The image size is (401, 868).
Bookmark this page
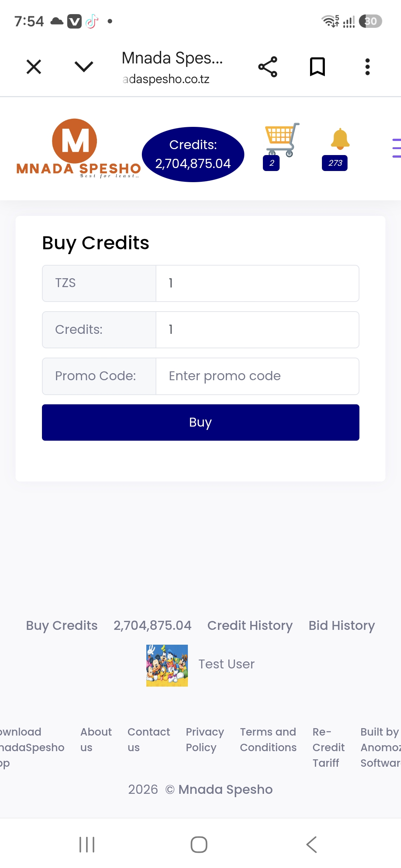pos(317,67)
